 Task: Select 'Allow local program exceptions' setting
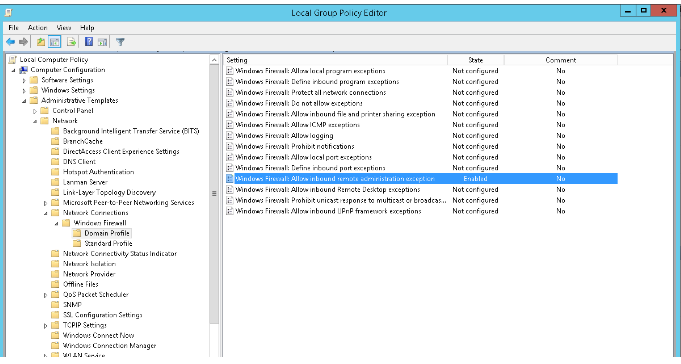coord(310,71)
